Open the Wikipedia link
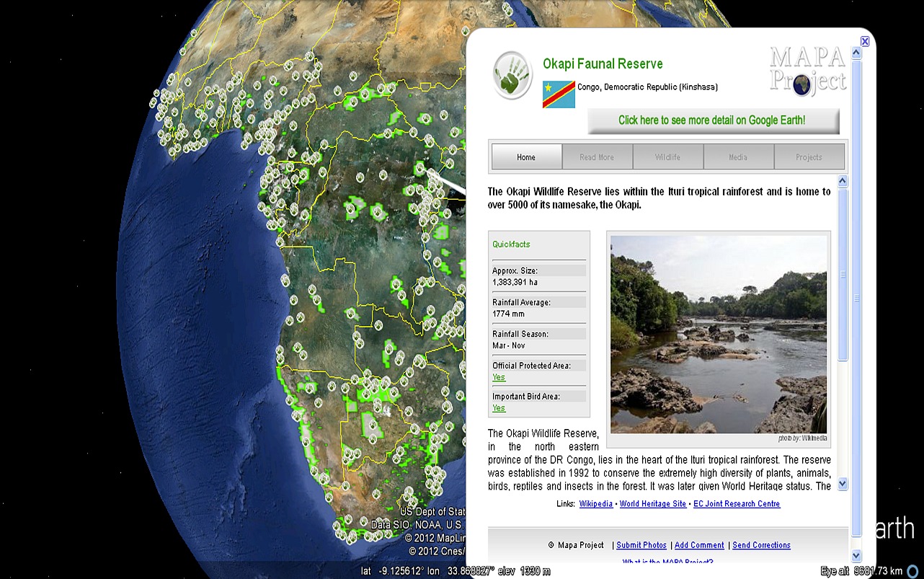Image resolution: width=924 pixels, height=579 pixels. (596, 504)
